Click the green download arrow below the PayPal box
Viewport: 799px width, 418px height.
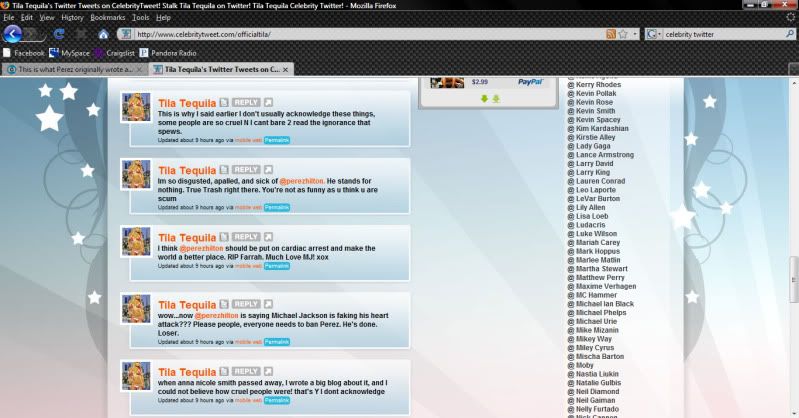[x=484, y=98]
